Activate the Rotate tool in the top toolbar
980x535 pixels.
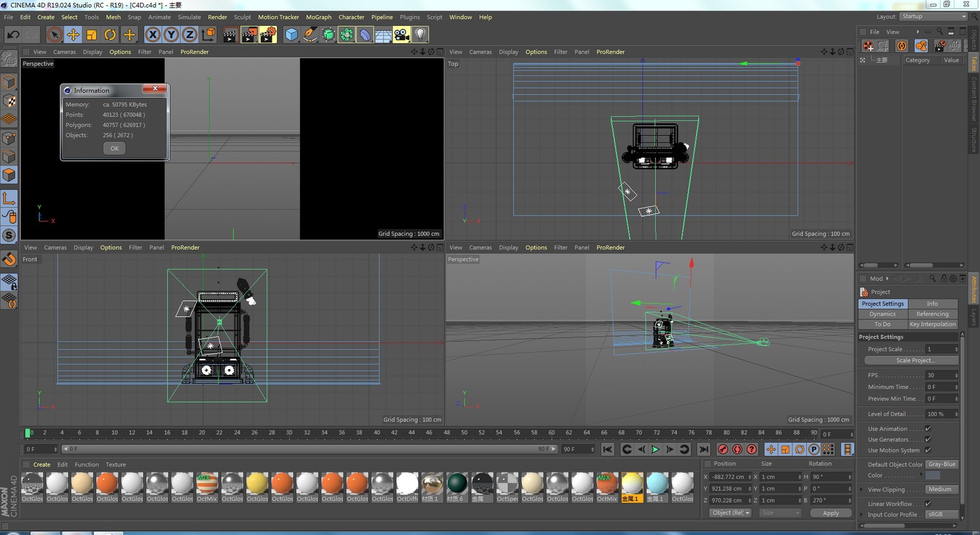(x=110, y=35)
